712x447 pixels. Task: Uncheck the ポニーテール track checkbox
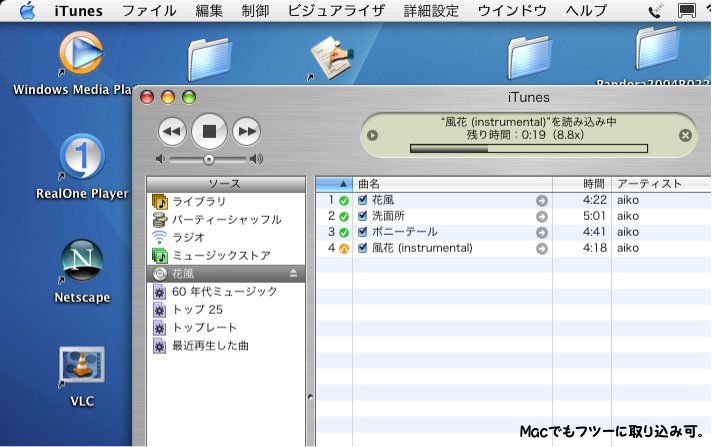click(362, 232)
